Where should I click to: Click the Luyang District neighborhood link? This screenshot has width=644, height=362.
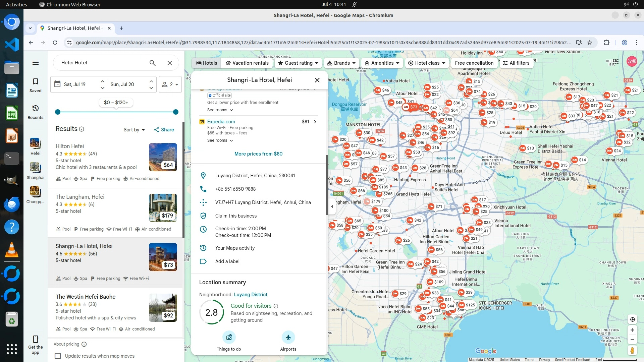(250, 295)
